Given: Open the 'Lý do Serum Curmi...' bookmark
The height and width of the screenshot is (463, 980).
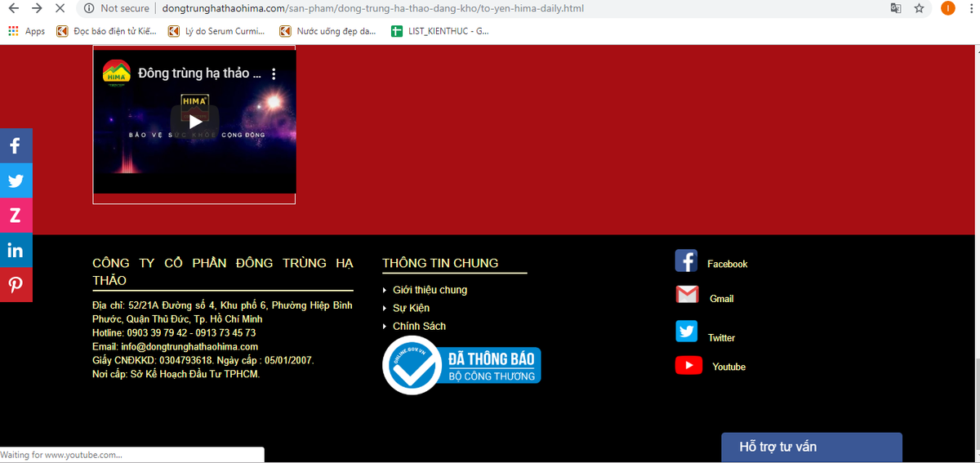Looking at the screenshot, I should [216, 31].
